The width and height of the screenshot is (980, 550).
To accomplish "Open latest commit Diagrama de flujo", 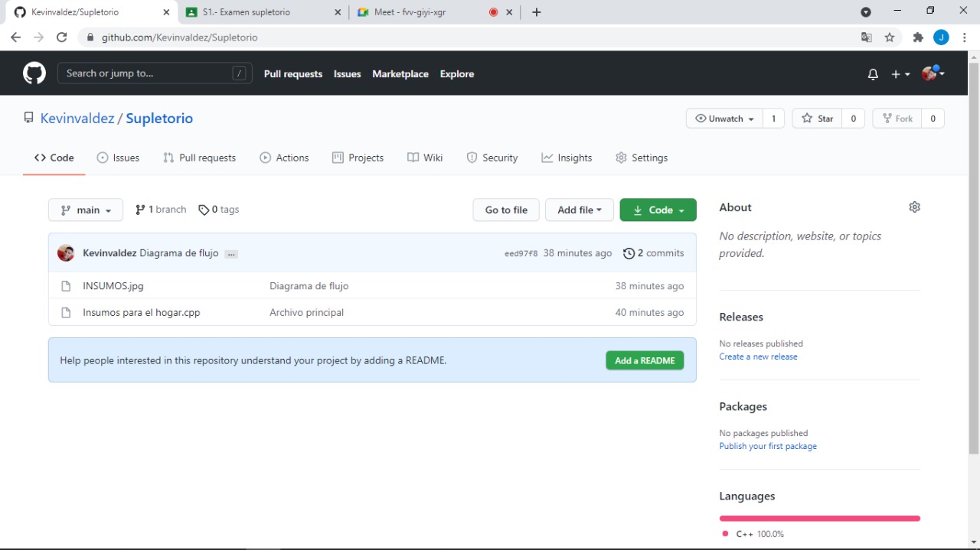I will [179, 253].
